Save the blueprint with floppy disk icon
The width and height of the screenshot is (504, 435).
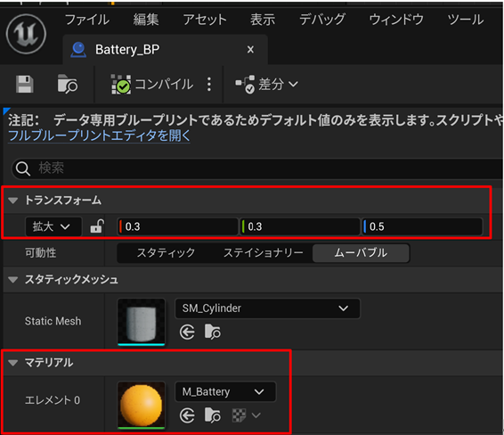click(25, 85)
